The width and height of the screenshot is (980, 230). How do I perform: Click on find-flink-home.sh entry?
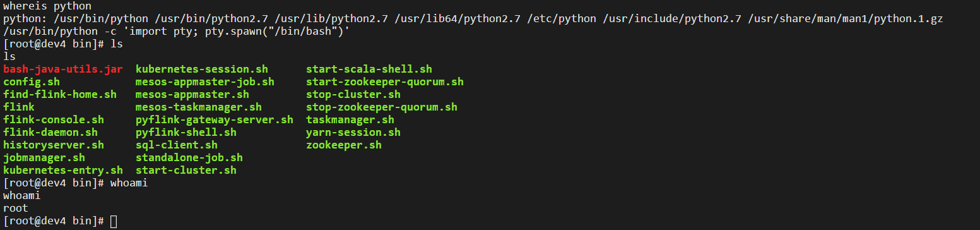point(60,95)
